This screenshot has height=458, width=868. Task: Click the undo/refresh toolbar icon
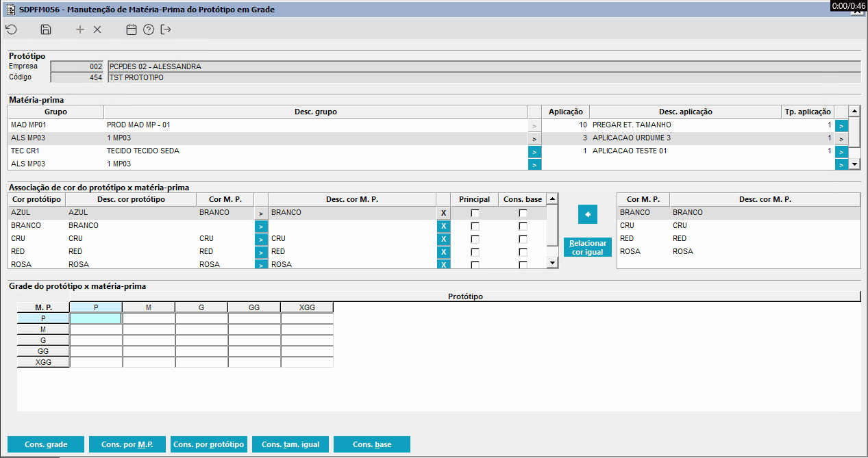pyautogui.click(x=11, y=29)
